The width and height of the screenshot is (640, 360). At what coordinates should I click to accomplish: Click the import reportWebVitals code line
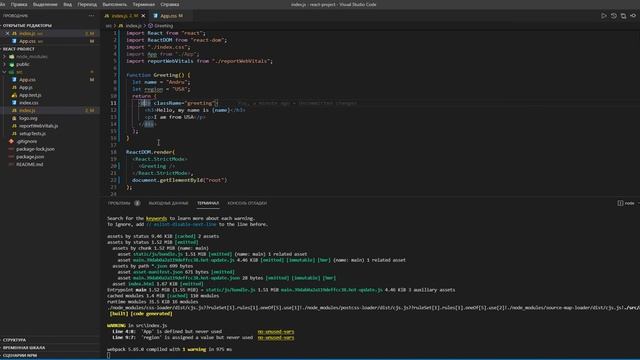[x=199, y=61]
